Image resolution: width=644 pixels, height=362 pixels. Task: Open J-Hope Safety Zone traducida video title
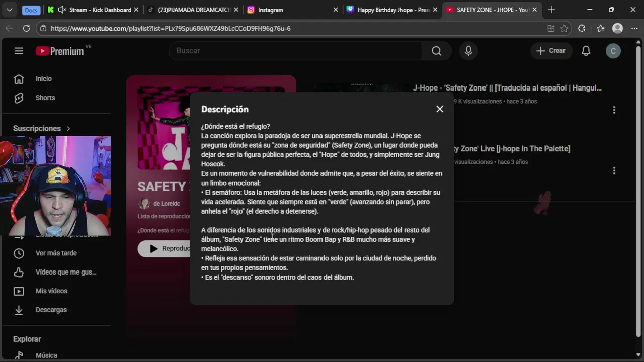(507, 88)
